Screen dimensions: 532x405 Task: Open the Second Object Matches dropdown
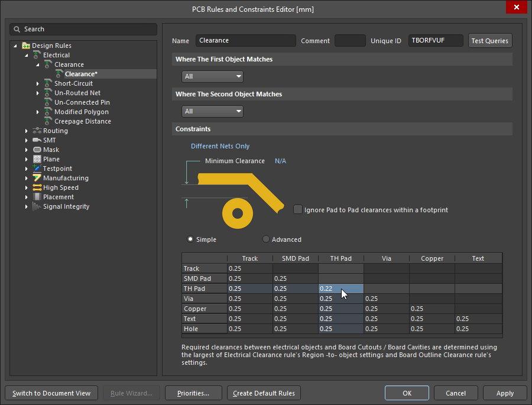(212, 111)
